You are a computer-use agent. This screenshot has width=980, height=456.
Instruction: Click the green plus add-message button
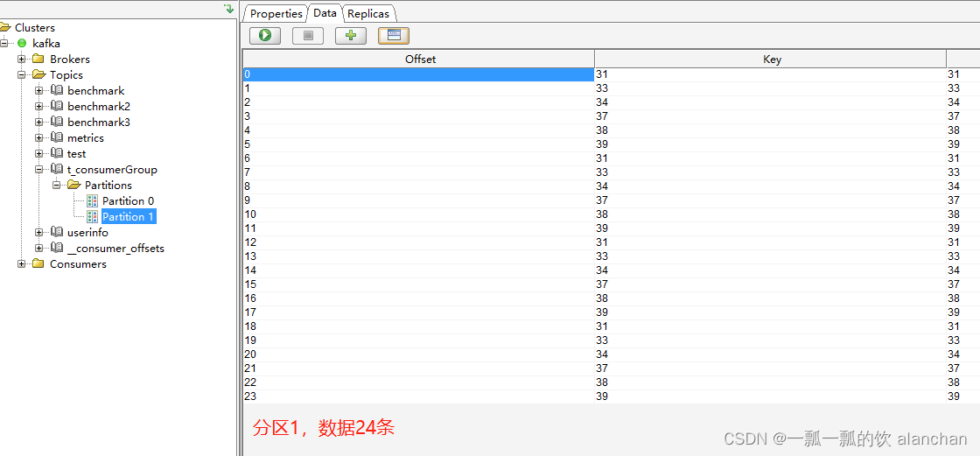pyautogui.click(x=351, y=36)
